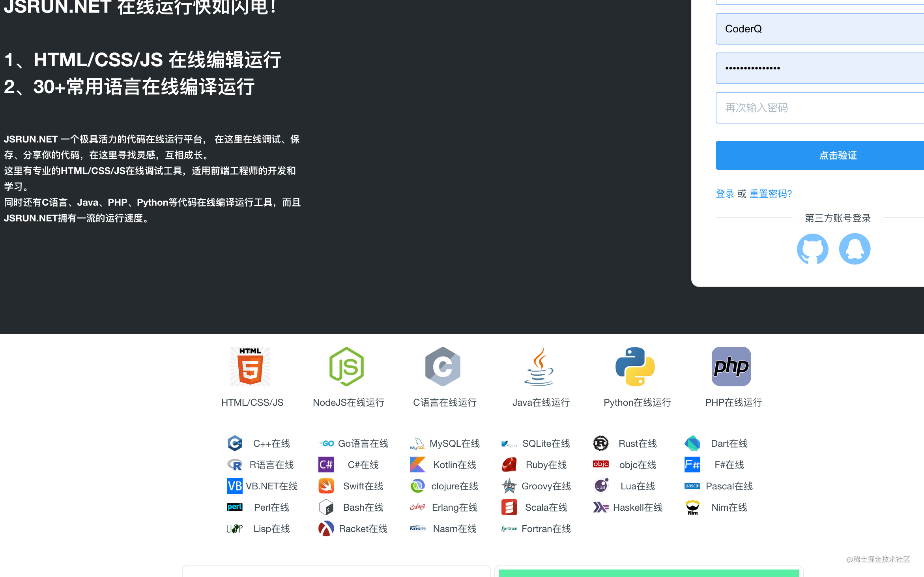The image size is (924, 577).
Task: Click the blue 点击验证 button
Action: pyautogui.click(x=820, y=155)
